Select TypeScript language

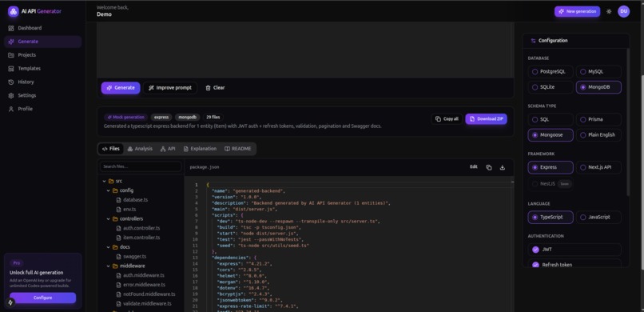click(551, 217)
